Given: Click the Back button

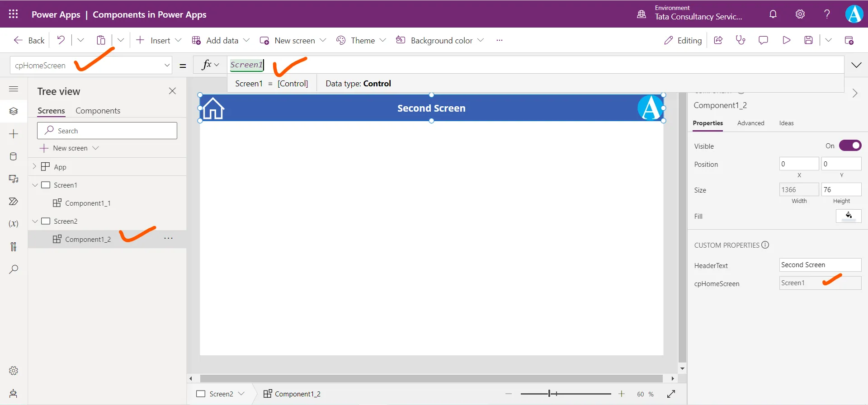Looking at the screenshot, I should pyautogui.click(x=29, y=40).
